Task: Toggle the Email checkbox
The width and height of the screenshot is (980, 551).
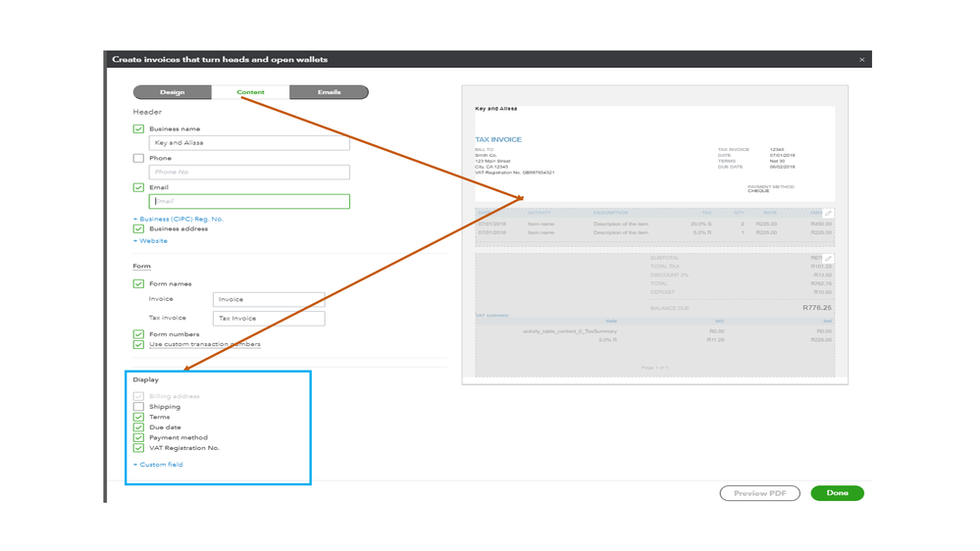Action: (138, 187)
